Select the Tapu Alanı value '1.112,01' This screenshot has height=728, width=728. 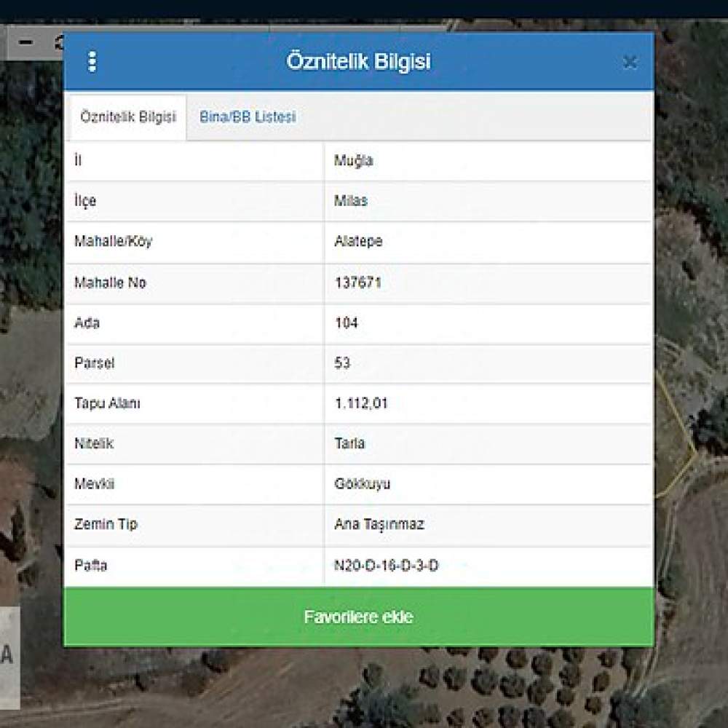(x=361, y=403)
